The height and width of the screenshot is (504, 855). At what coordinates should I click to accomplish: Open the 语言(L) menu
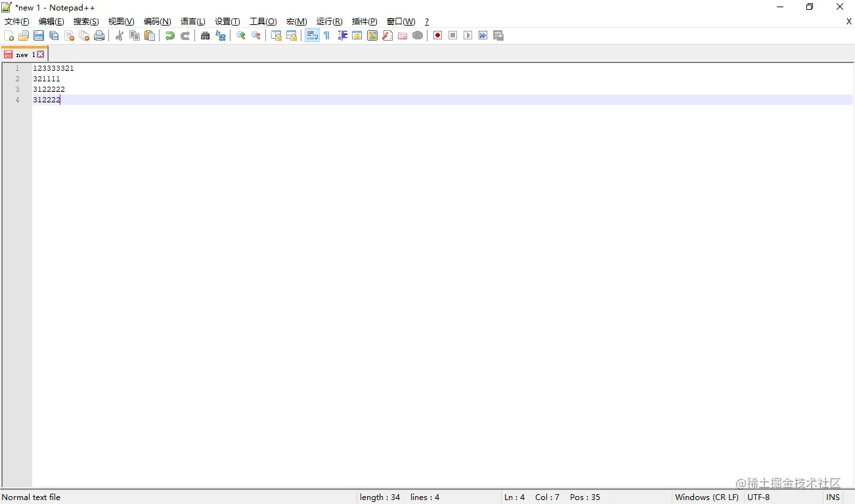point(192,21)
